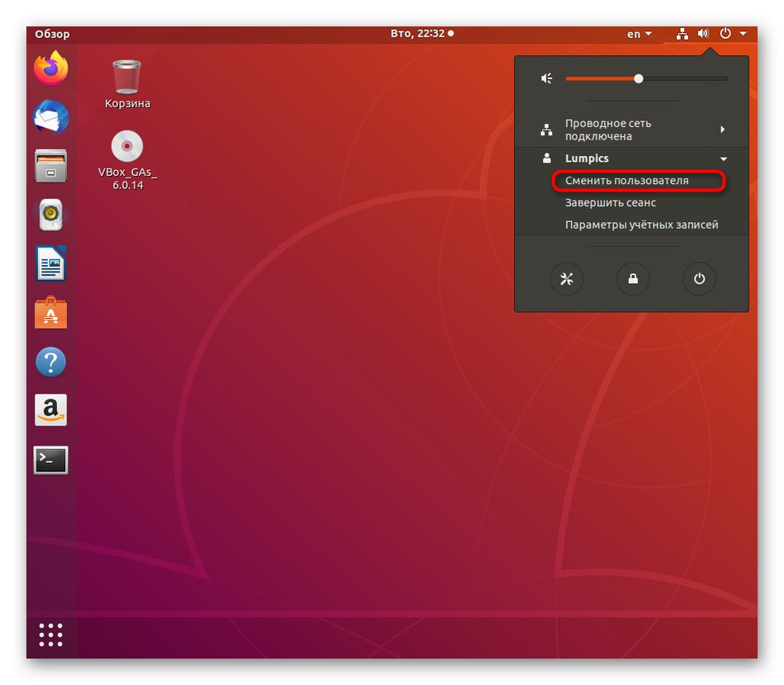Open the Terminal from dock

pyautogui.click(x=50, y=460)
